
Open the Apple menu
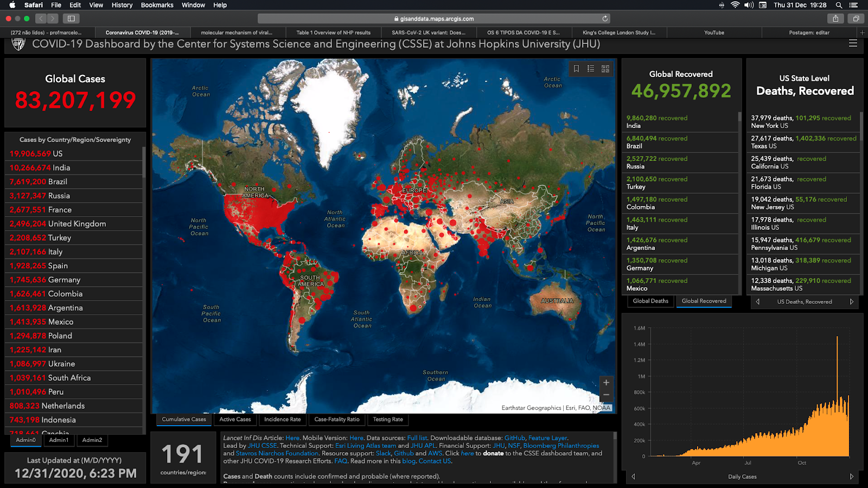click(12, 5)
